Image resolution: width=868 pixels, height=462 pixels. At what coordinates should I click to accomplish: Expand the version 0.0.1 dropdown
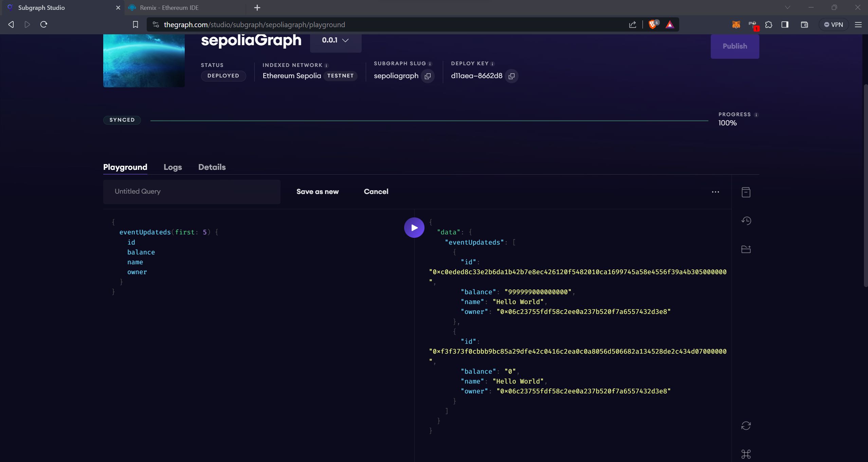pyautogui.click(x=336, y=40)
